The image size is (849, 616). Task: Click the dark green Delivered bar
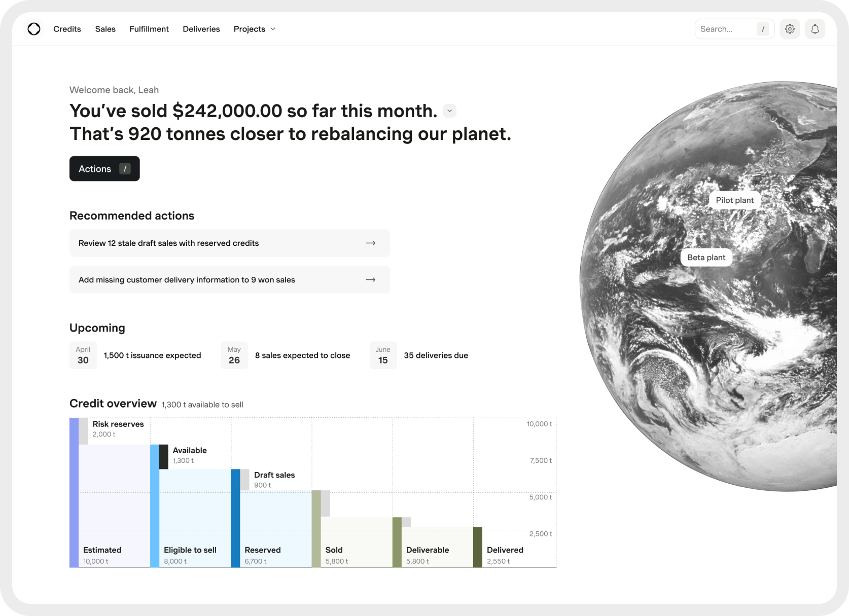[x=478, y=547]
